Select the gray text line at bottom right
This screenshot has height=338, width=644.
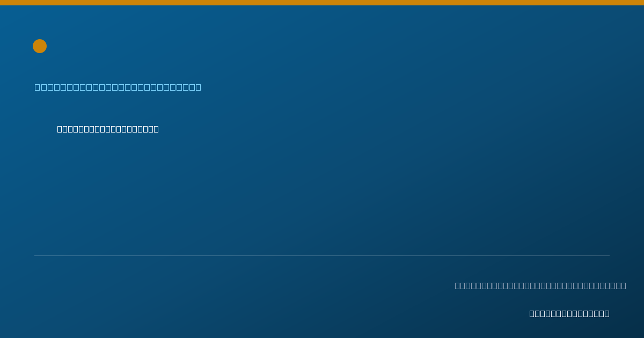(x=540, y=285)
